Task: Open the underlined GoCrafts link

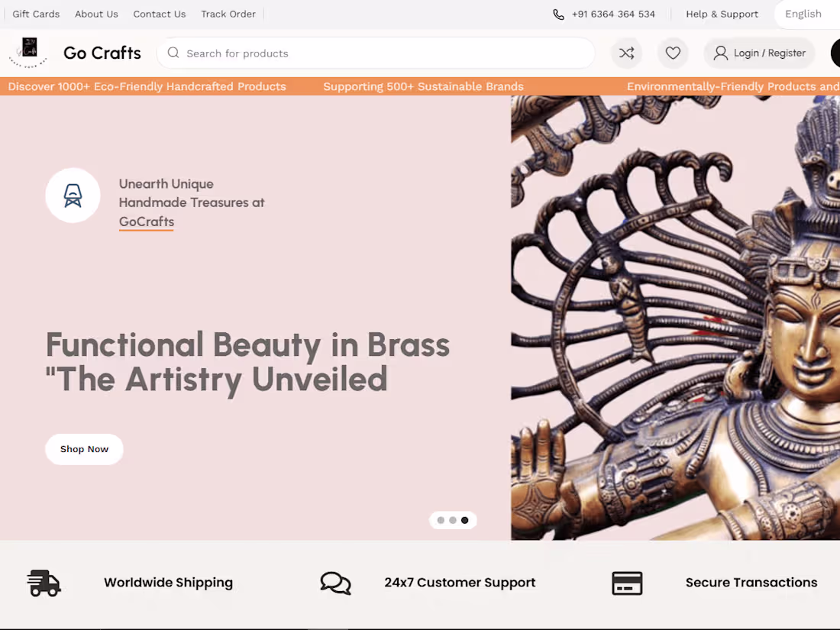Action: tap(146, 221)
